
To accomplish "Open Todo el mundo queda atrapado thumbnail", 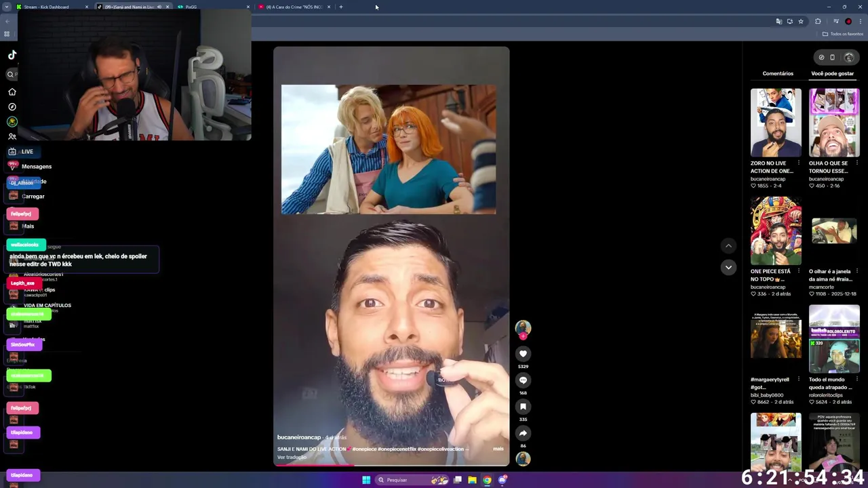I will pyautogui.click(x=834, y=339).
